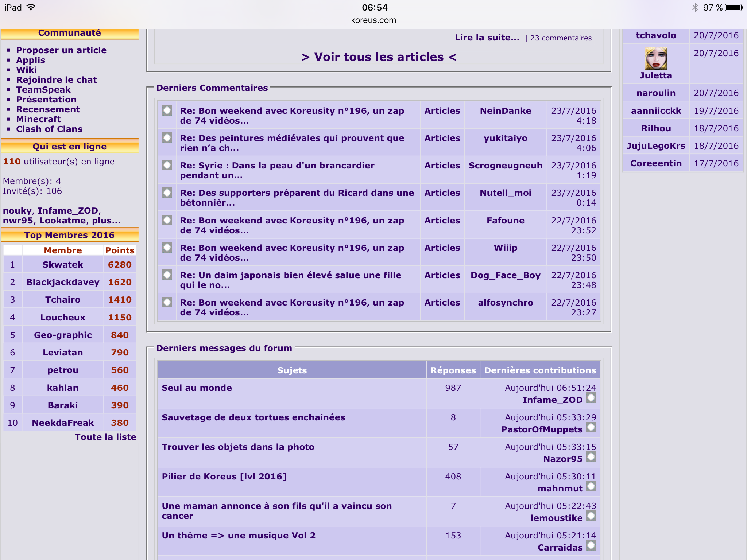This screenshot has height=560, width=747.
Task: Tap Juletta's avatar picture
Action: [656, 59]
